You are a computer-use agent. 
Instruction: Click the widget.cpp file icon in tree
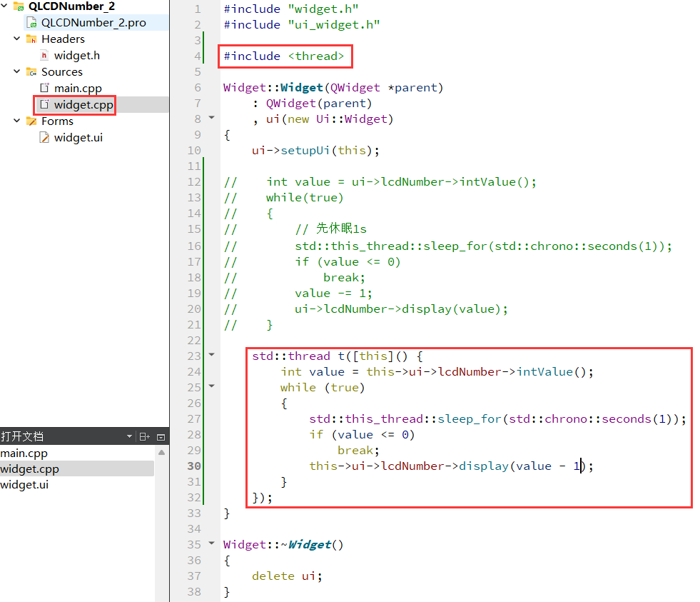click(44, 104)
